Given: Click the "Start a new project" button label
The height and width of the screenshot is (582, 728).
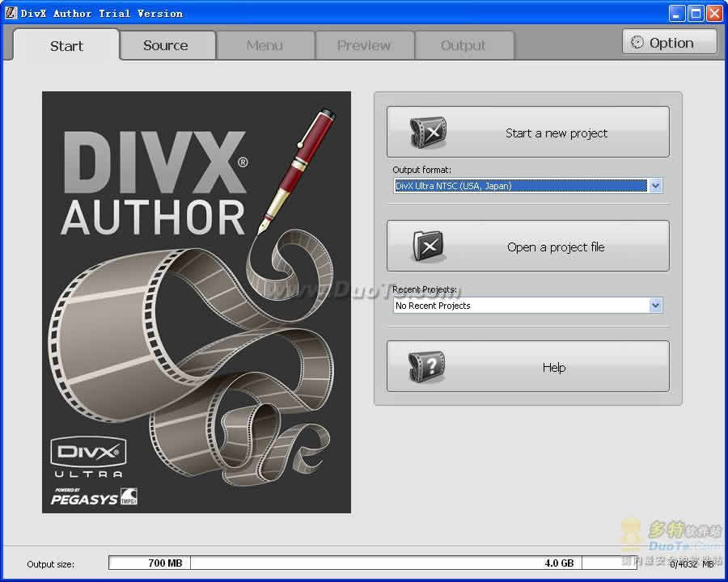Looking at the screenshot, I should (x=557, y=133).
